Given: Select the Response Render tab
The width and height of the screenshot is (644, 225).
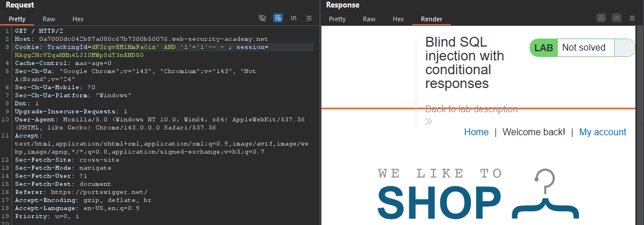Looking at the screenshot, I should click(432, 19).
